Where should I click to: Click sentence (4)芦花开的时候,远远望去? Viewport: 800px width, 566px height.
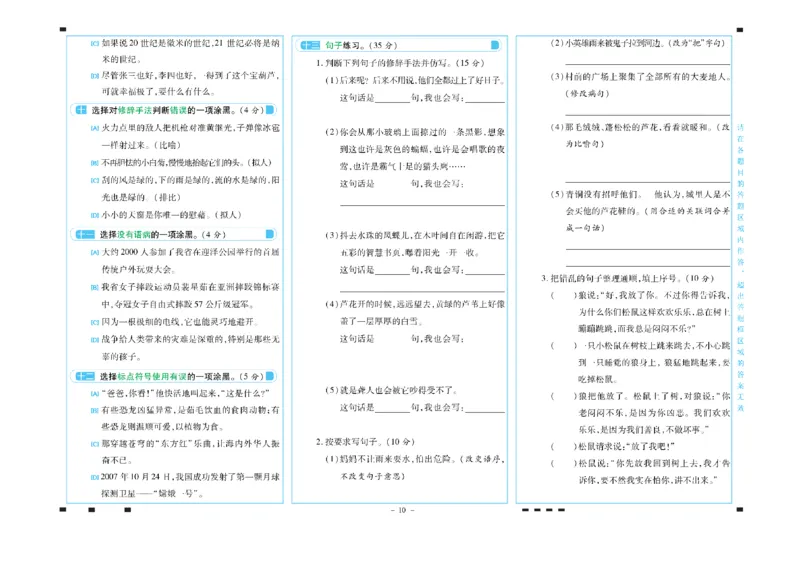(415, 312)
